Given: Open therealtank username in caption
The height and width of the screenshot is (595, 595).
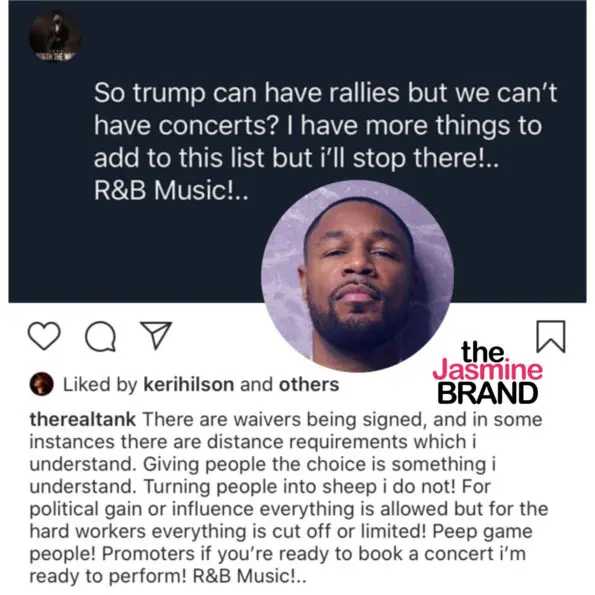Looking at the screenshot, I should point(82,419).
